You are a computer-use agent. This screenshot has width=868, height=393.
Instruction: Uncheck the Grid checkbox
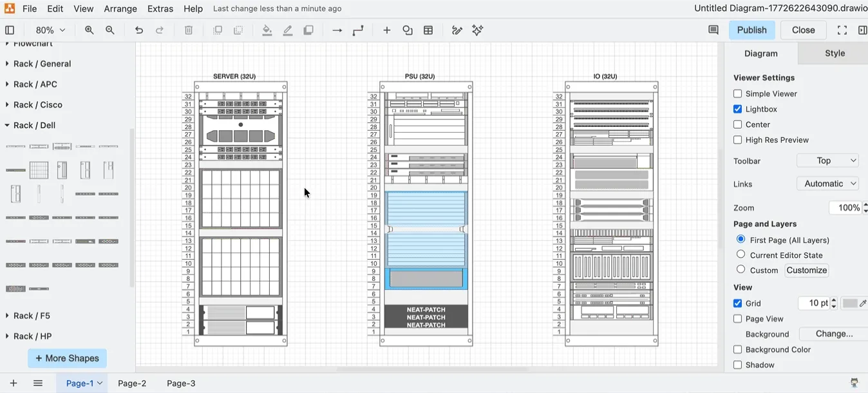[738, 303]
